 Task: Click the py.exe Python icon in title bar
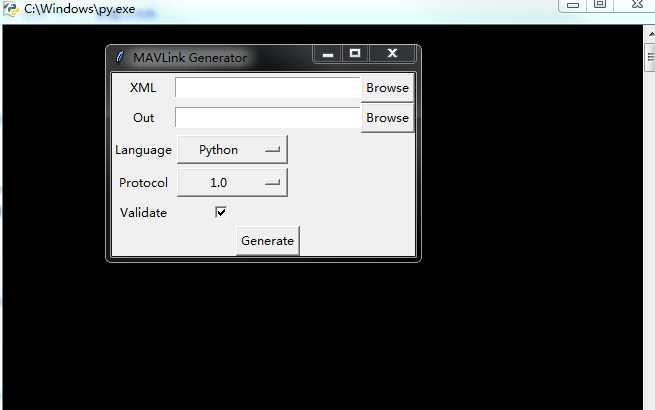11,9
